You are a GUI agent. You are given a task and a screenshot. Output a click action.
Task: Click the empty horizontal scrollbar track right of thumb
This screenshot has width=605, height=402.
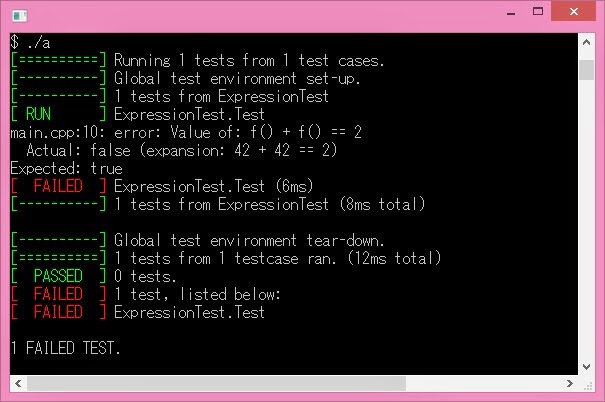pyautogui.click(x=484, y=383)
